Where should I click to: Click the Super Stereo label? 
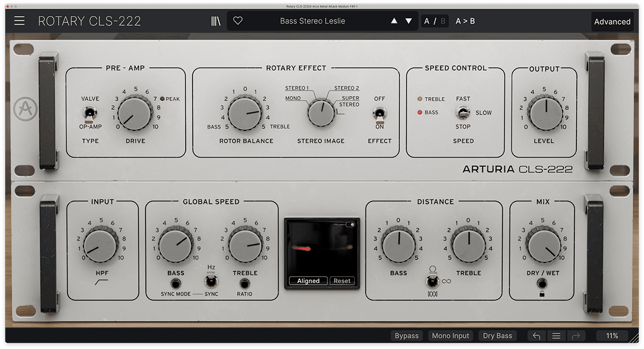point(349,101)
